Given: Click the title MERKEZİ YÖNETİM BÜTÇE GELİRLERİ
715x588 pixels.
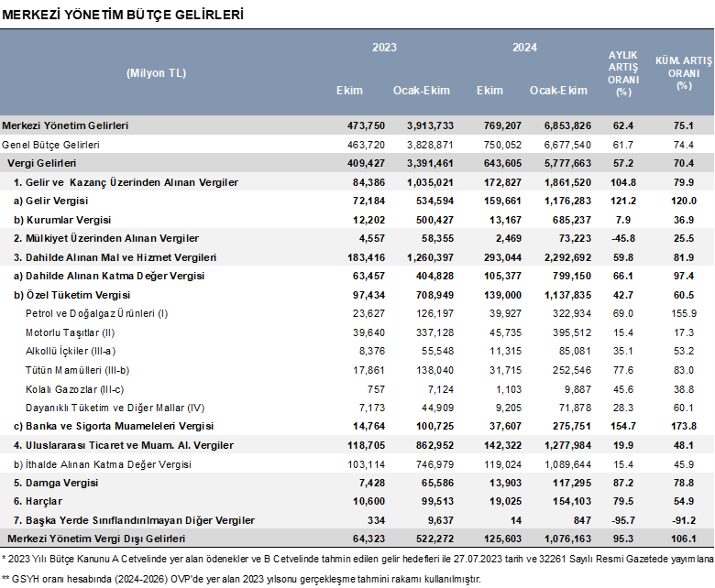Looking at the screenshot, I should pos(123,15).
